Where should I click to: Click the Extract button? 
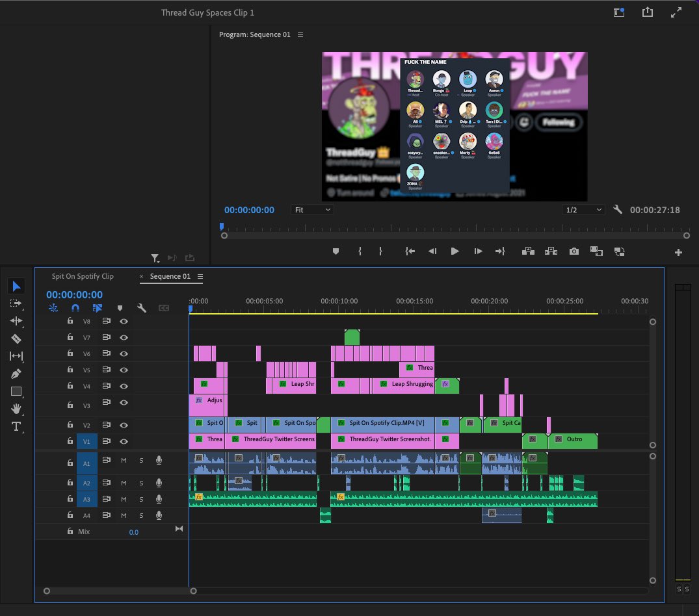551,251
